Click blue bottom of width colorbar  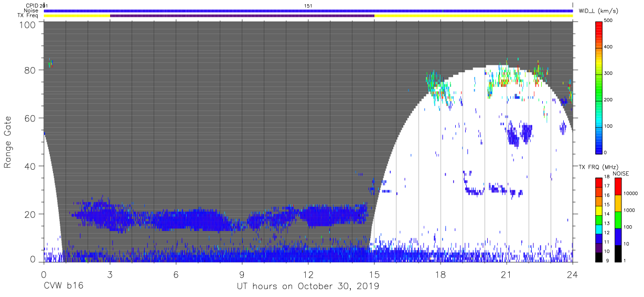[599, 147]
